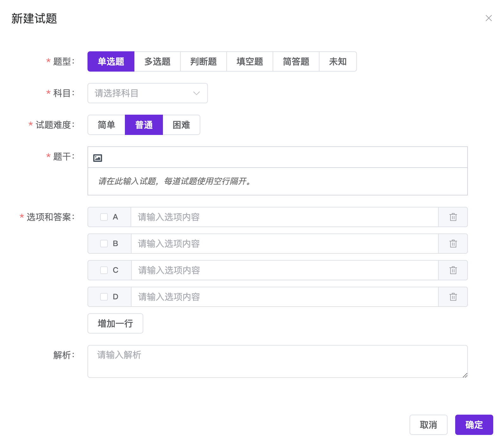Open the 请选择科目 subject dropdown
The height and width of the screenshot is (446, 504).
coord(147,93)
